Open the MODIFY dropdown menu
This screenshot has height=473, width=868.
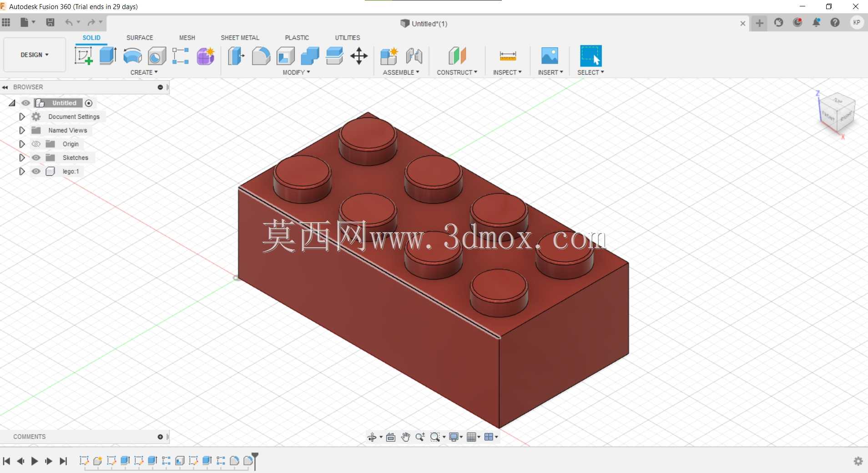pos(296,72)
